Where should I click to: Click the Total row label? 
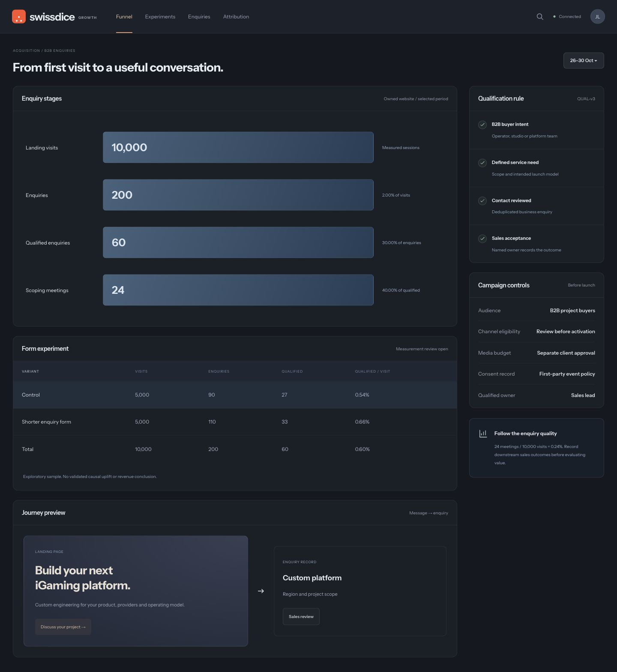point(27,449)
